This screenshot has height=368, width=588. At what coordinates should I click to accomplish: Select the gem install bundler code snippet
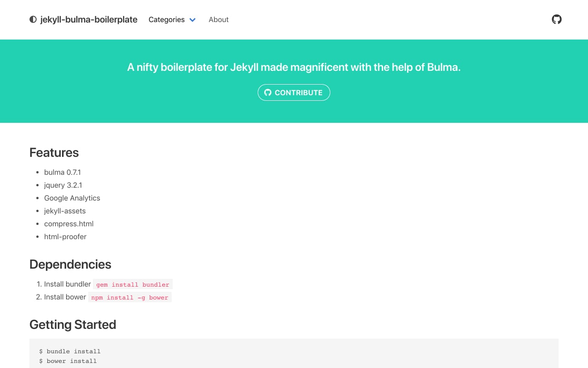click(x=133, y=284)
